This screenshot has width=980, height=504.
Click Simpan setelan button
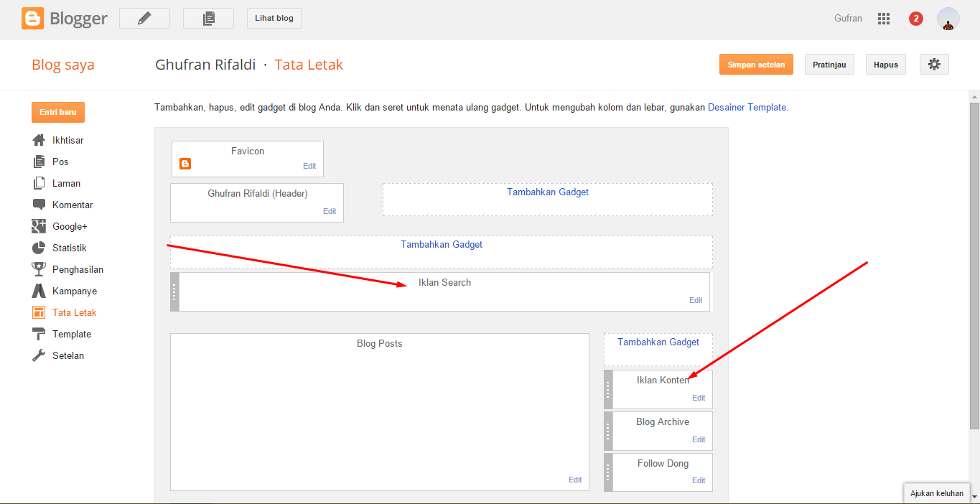(756, 64)
